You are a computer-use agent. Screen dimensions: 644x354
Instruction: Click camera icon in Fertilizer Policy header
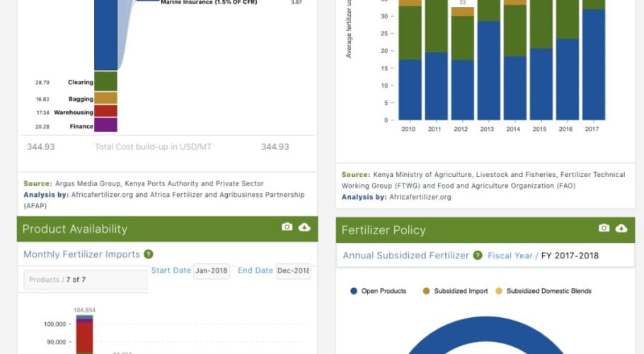click(x=604, y=228)
